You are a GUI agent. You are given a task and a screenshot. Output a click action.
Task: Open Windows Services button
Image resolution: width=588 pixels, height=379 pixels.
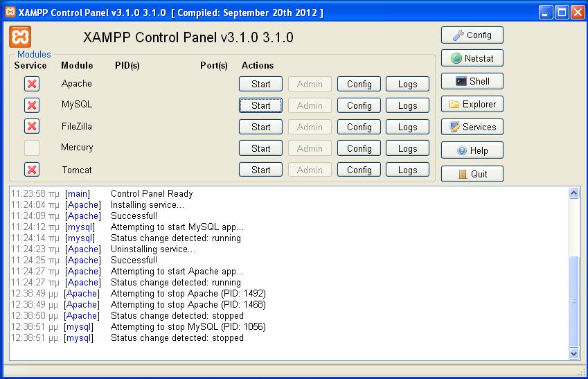pos(472,127)
